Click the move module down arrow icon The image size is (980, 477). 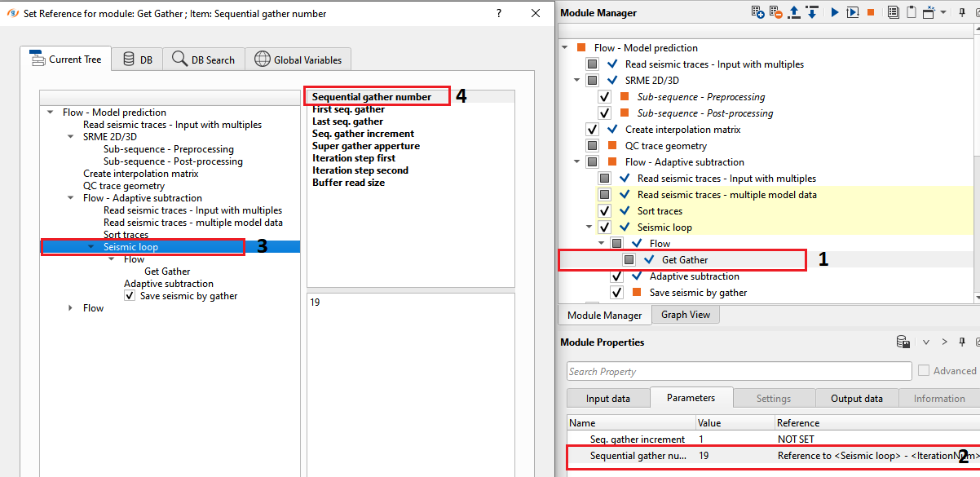pos(812,12)
